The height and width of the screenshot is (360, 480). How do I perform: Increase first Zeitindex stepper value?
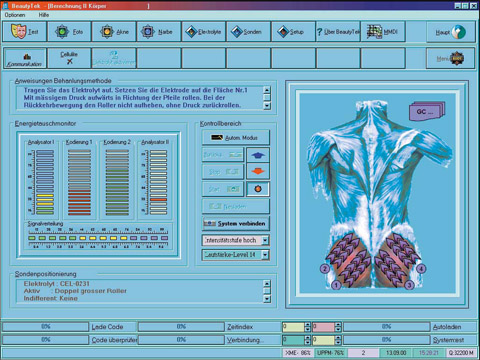pyautogui.click(x=307, y=324)
